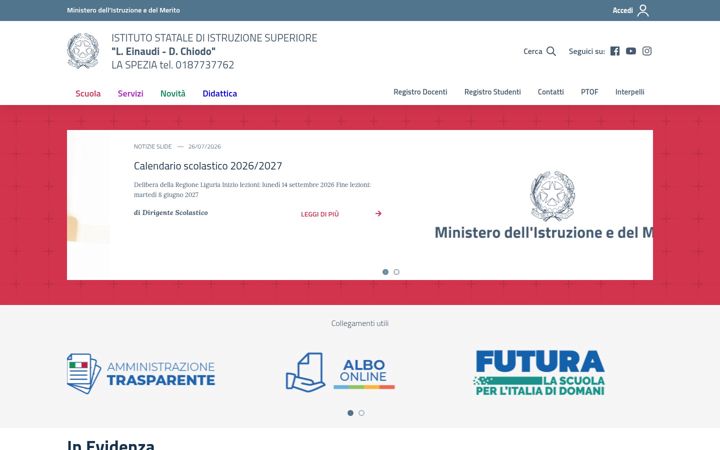Click the Amministrazione Trasparente documents icon
The image size is (720, 450).
84,373
